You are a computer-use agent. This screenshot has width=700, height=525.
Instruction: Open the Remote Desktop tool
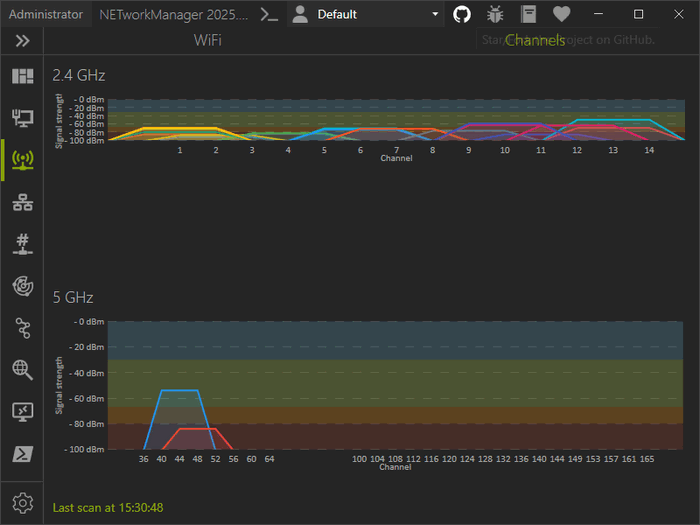coord(22,412)
